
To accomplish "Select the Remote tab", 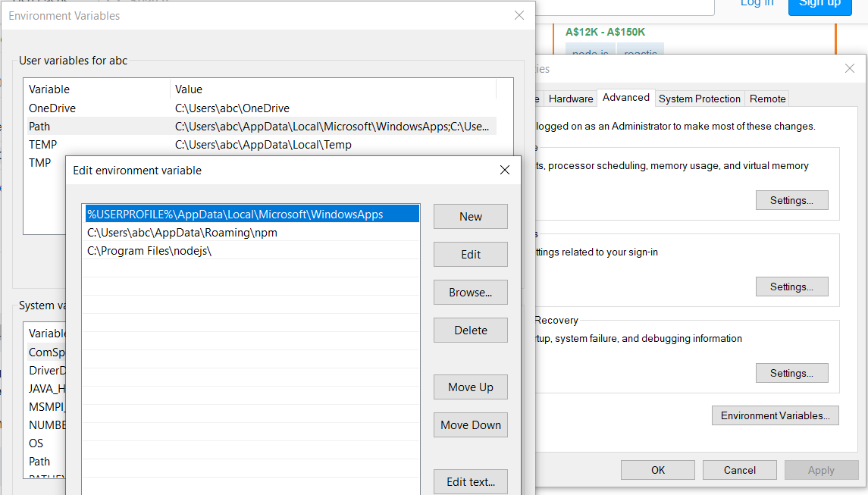I will click(x=766, y=98).
